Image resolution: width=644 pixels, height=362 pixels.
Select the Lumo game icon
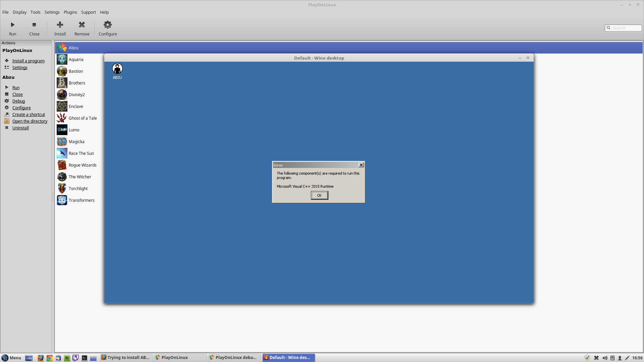(x=62, y=130)
